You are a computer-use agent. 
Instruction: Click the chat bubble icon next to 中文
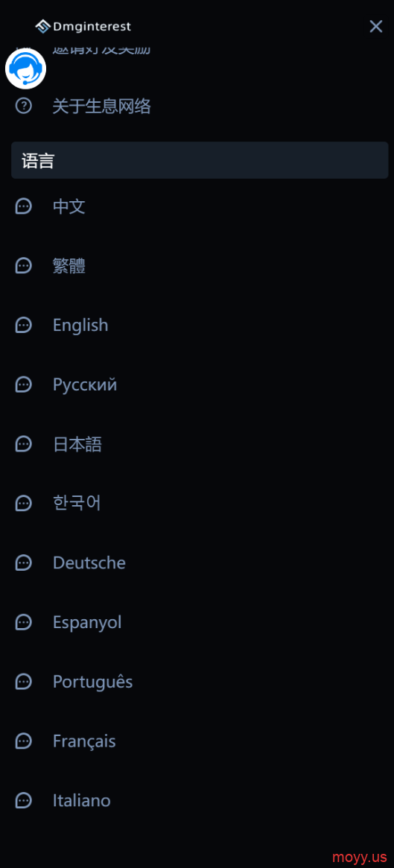click(x=23, y=206)
